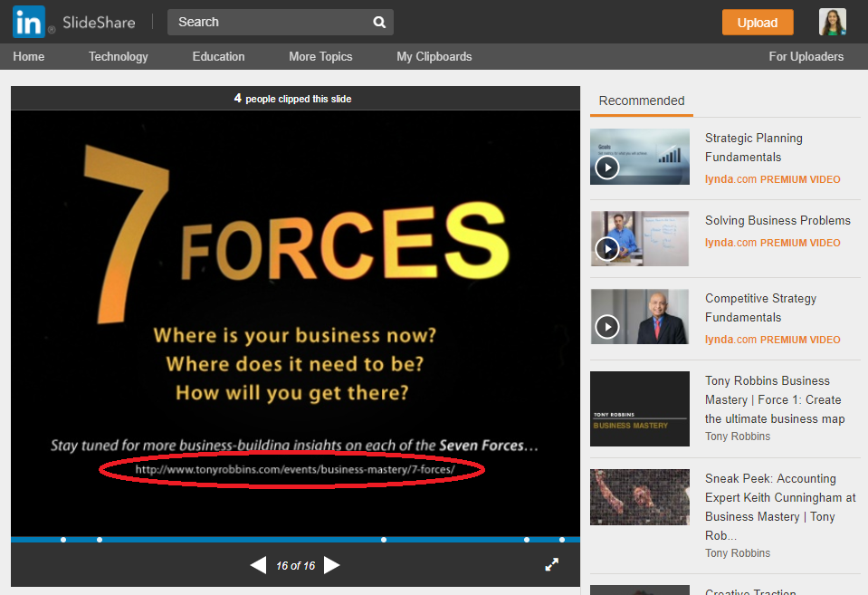Click the Upload button
Screen dimensions: 868x595
click(x=758, y=22)
